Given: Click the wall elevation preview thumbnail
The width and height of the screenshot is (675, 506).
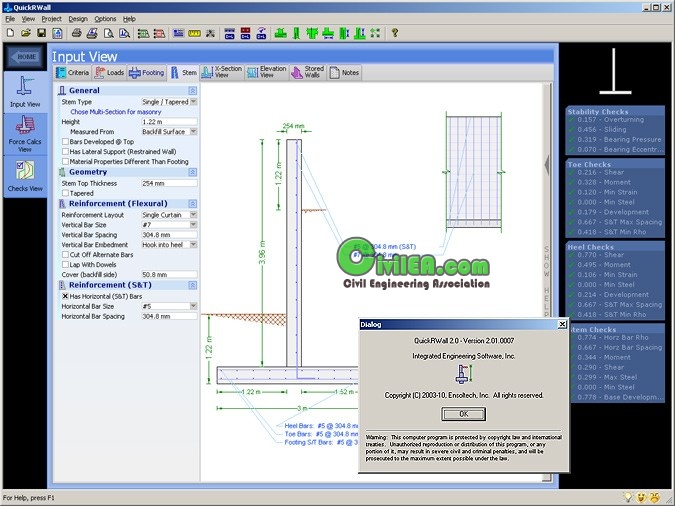Looking at the screenshot, I should pyautogui.click(x=474, y=170).
